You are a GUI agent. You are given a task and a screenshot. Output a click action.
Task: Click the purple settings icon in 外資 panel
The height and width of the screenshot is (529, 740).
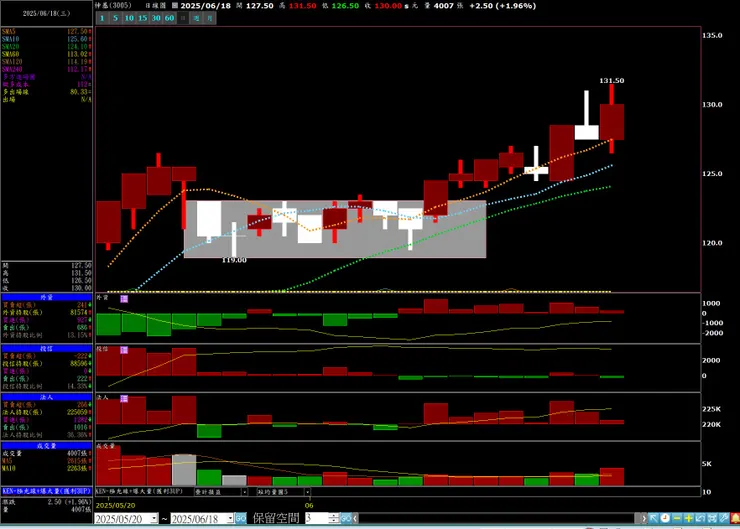(x=124, y=299)
